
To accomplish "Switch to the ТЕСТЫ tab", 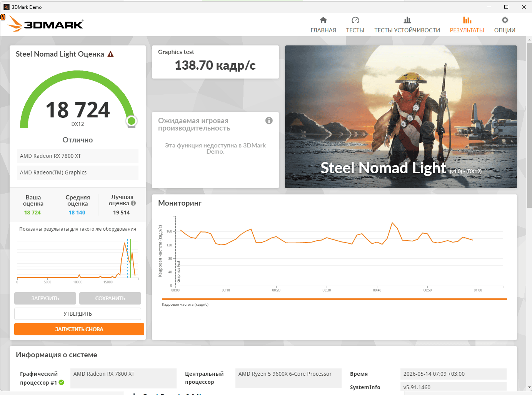I will [355, 30].
